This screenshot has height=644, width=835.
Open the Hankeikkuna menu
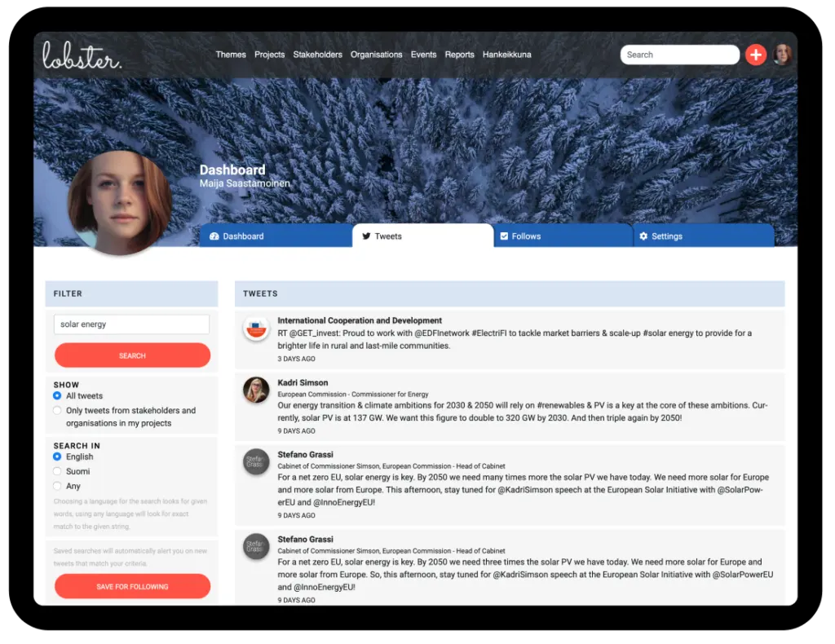point(507,55)
